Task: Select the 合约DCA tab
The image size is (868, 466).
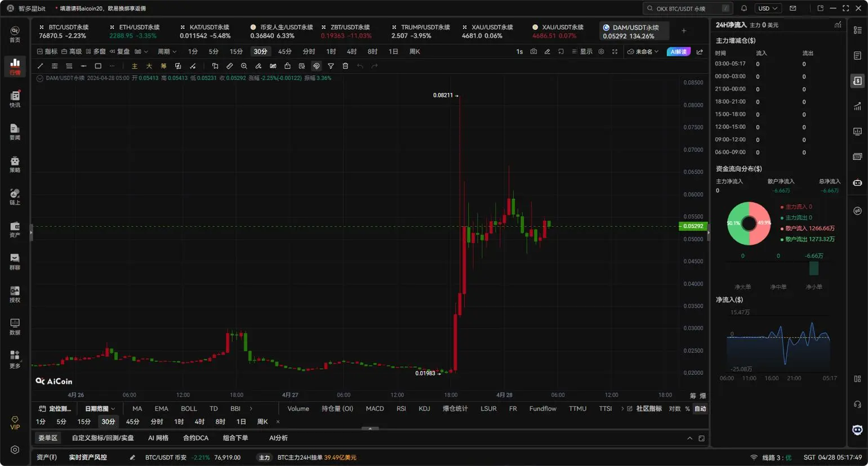Action: point(195,438)
